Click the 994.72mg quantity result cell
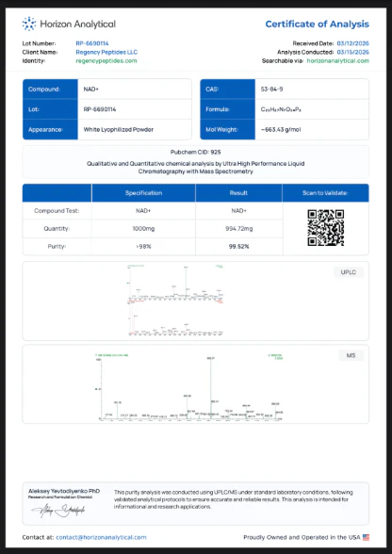Image resolution: width=392 pixels, height=554 pixels. click(x=238, y=229)
